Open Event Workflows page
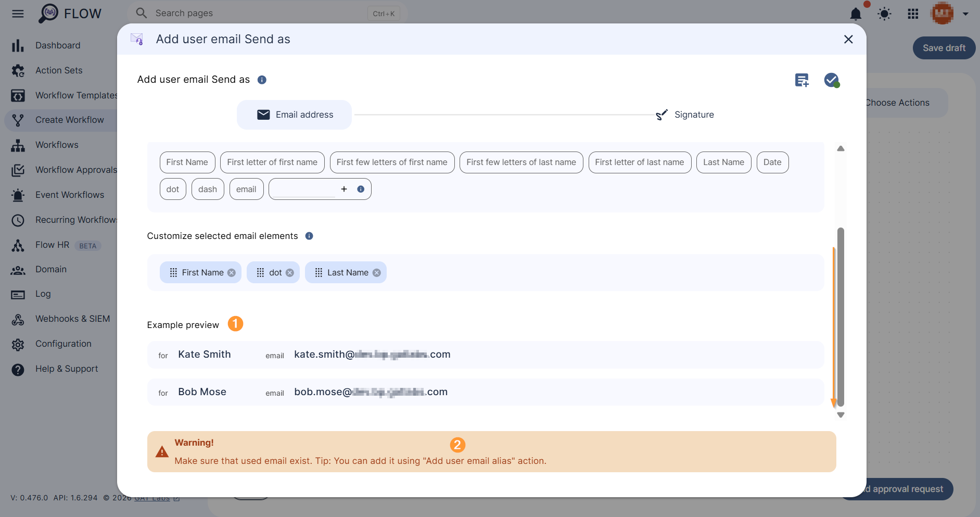The image size is (980, 517). [x=69, y=195]
